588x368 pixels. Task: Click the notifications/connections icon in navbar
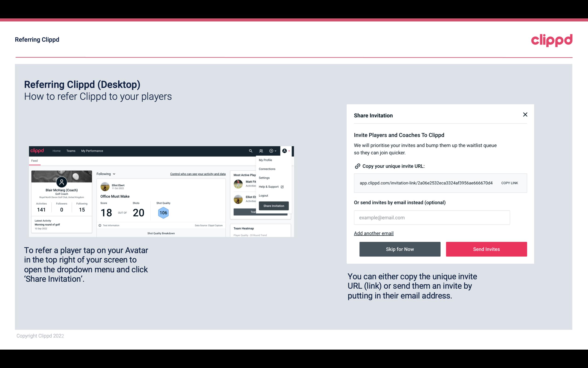click(261, 151)
